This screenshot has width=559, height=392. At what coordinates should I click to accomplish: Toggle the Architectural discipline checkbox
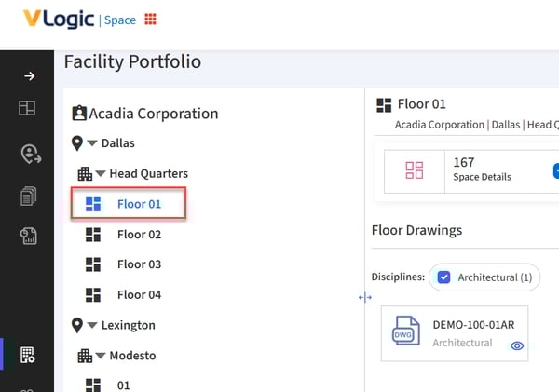444,277
